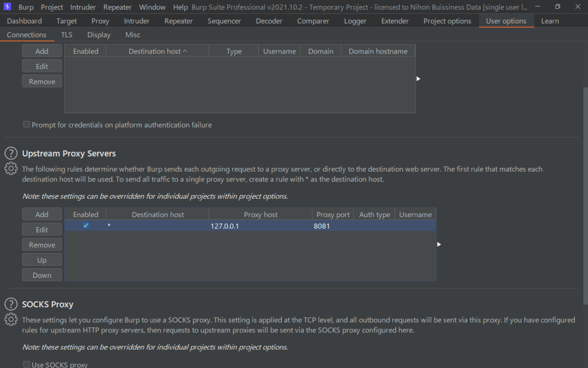Uncheck Enabled box for 127.0.0.1 proxy rule

coord(86,226)
